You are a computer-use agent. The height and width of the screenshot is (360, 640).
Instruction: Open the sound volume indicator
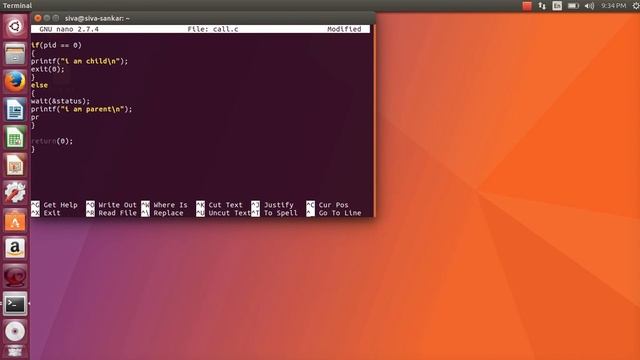(589, 5)
